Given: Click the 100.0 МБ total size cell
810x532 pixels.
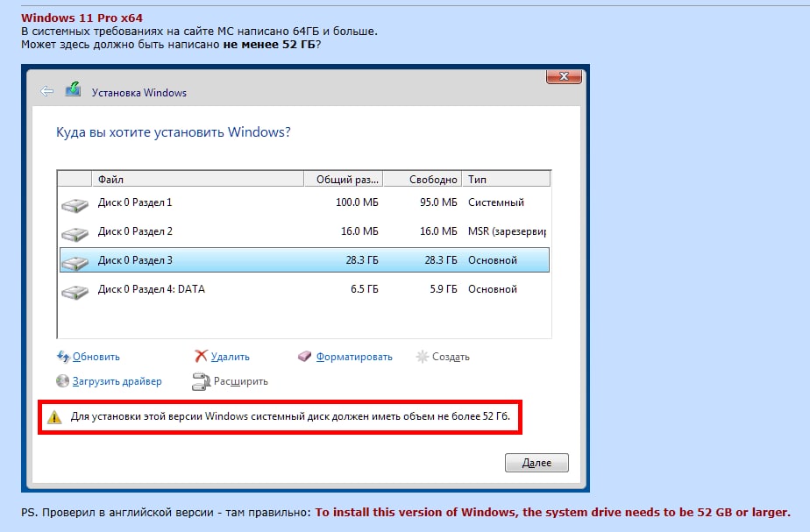Looking at the screenshot, I should point(357,202).
